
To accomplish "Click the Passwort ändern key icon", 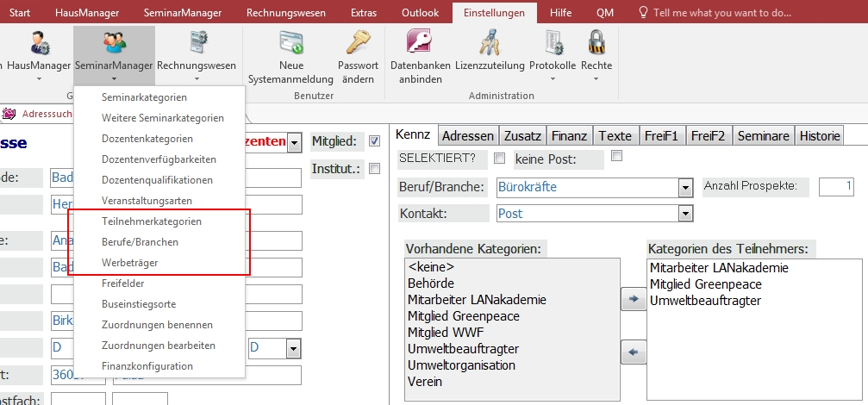I will pyautogui.click(x=358, y=43).
